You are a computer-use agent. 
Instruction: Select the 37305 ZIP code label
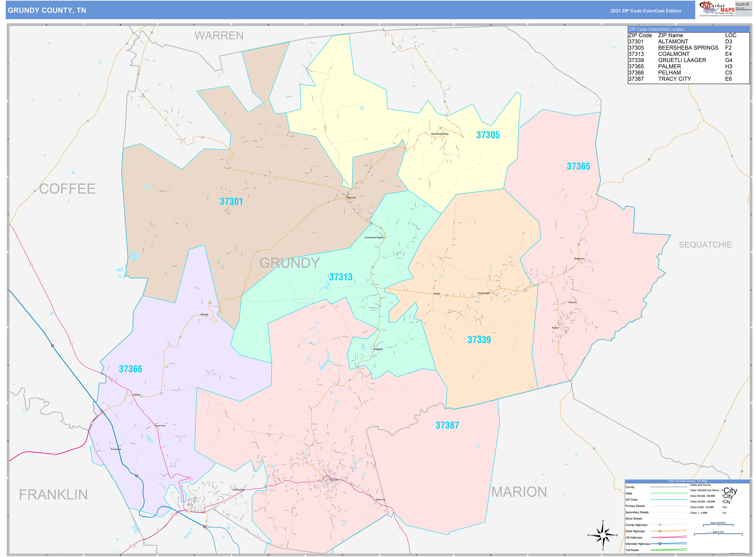click(488, 135)
